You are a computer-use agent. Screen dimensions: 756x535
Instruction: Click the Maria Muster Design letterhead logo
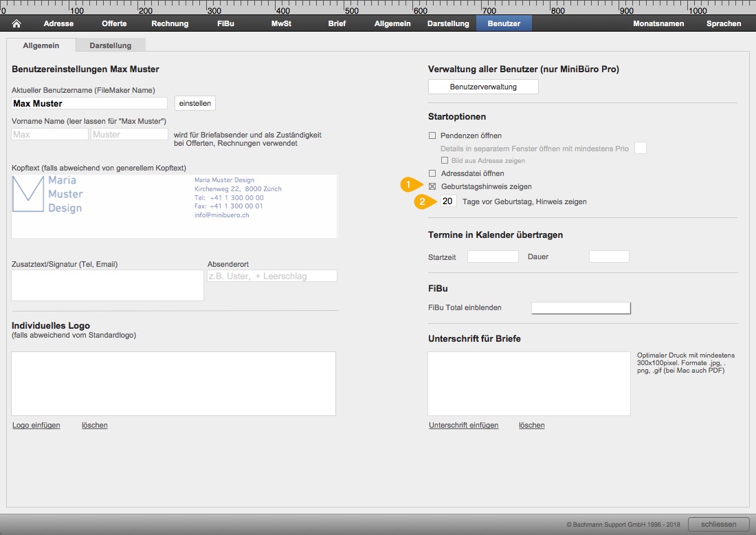pyautogui.click(x=47, y=194)
